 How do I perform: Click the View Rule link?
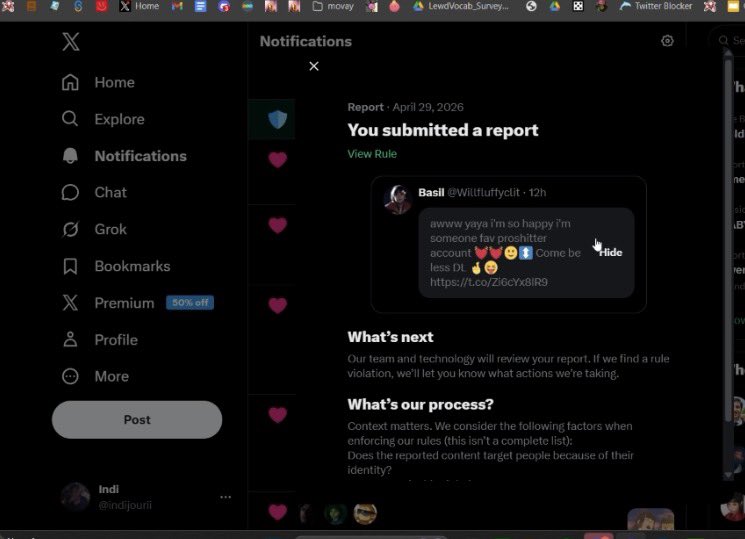(x=372, y=154)
